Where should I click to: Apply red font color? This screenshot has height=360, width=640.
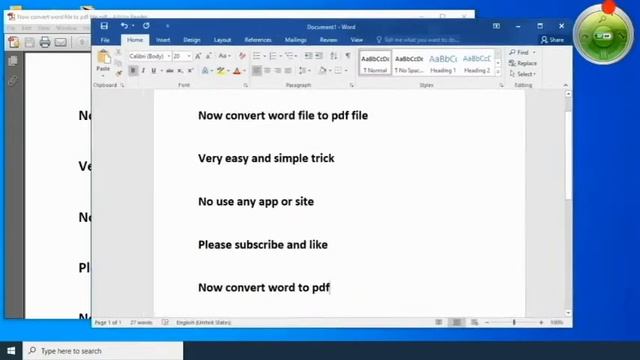click(x=237, y=71)
